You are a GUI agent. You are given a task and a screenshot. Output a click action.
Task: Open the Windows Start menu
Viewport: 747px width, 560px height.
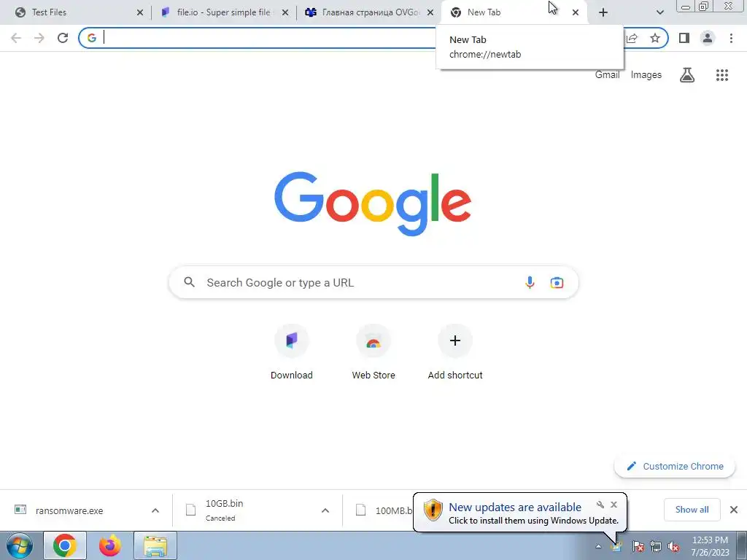[19, 545]
